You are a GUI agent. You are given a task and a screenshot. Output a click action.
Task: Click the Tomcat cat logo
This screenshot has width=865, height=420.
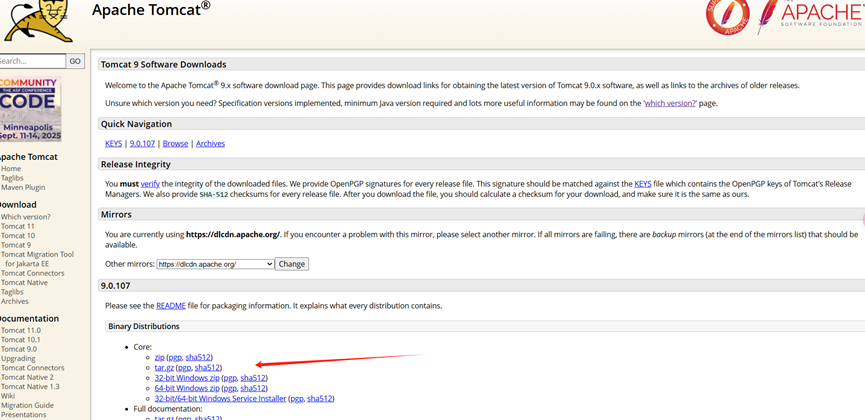[39, 20]
